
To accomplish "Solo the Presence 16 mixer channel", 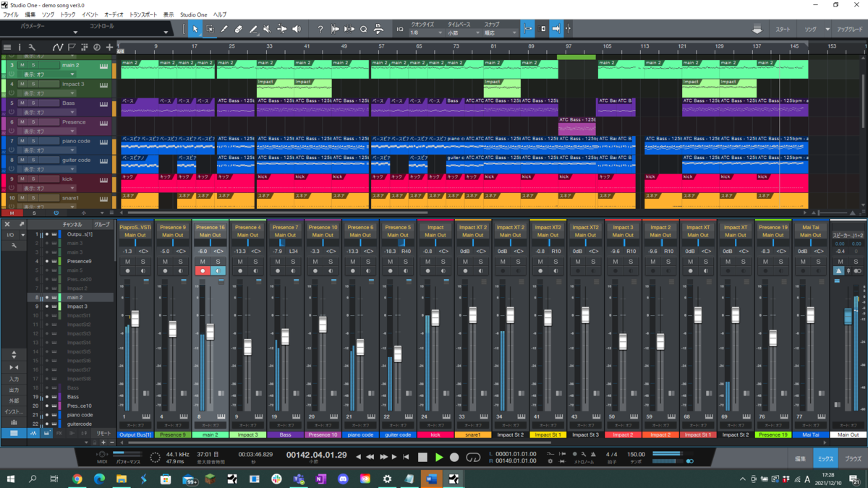I will click(218, 262).
